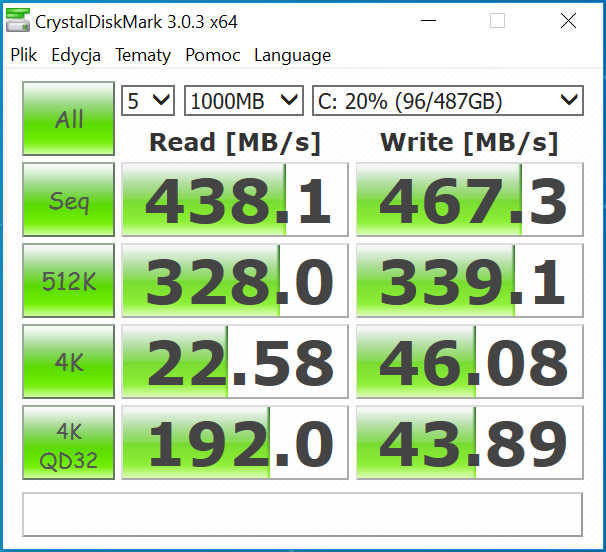
Task: Click the 512K write result 339.1
Action: [x=470, y=281]
